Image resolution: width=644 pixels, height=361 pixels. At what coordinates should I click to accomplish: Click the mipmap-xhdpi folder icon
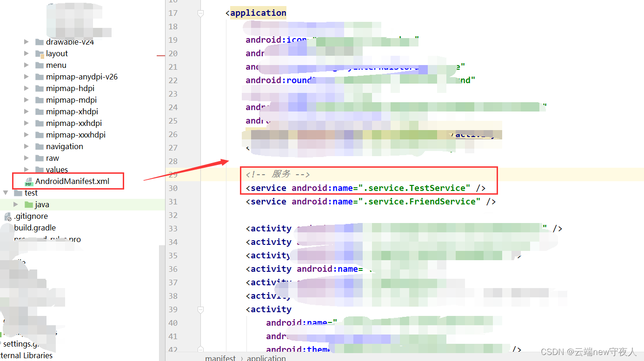(x=40, y=112)
